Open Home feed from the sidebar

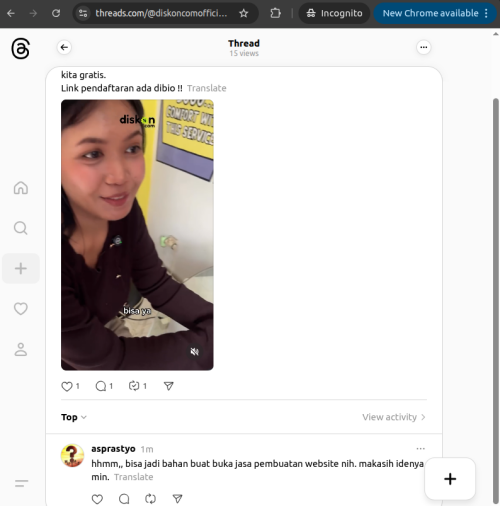pos(21,188)
